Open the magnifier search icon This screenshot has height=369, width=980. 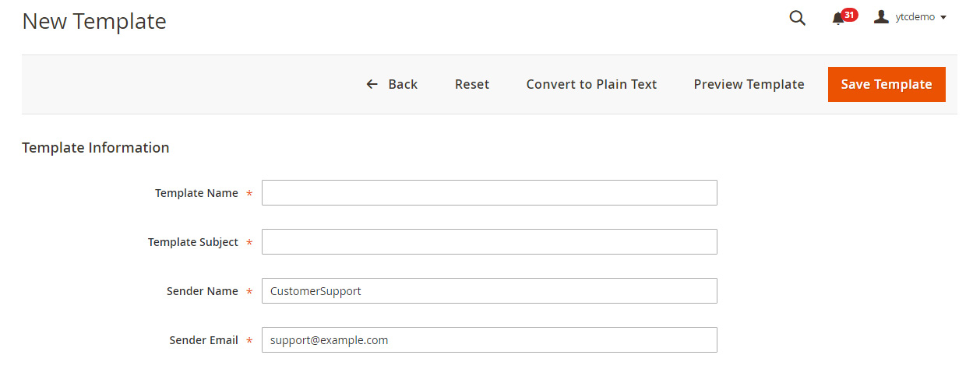point(797,18)
